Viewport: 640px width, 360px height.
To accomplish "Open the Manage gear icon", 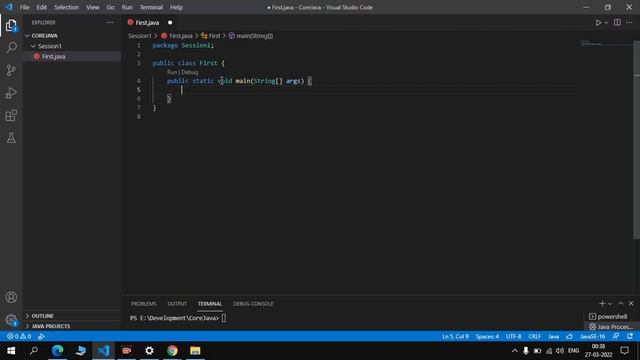I will point(11,320).
